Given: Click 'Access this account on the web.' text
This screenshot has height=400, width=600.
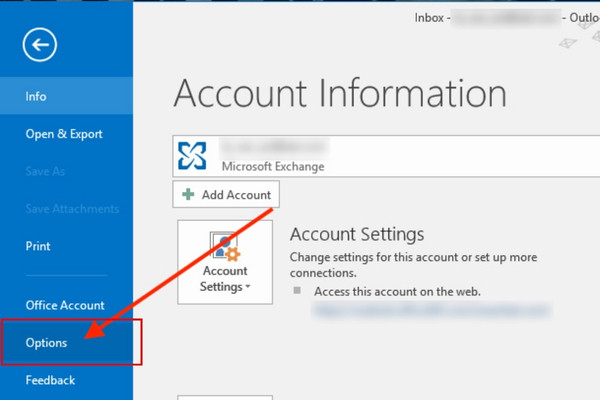Looking at the screenshot, I should point(397,292).
